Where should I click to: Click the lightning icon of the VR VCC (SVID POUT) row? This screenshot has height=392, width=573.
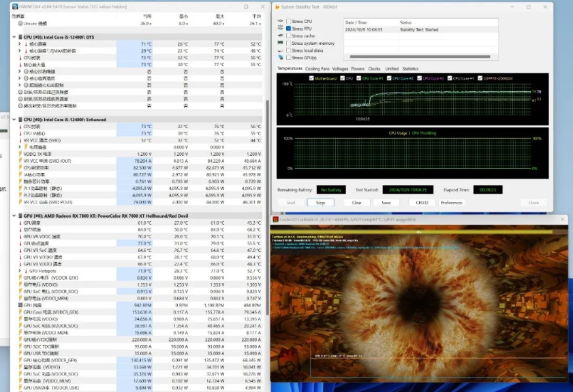[x=20, y=202]
